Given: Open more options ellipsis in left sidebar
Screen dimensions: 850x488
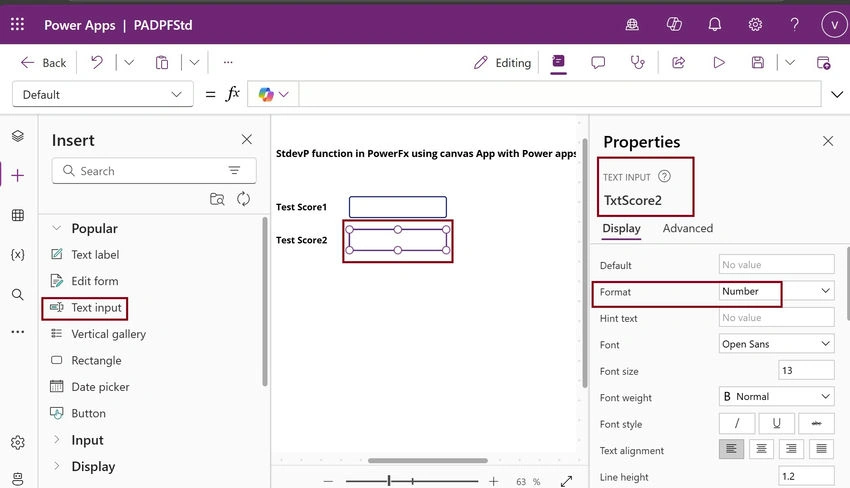Looking at the screenshot, I should [18, 331].
